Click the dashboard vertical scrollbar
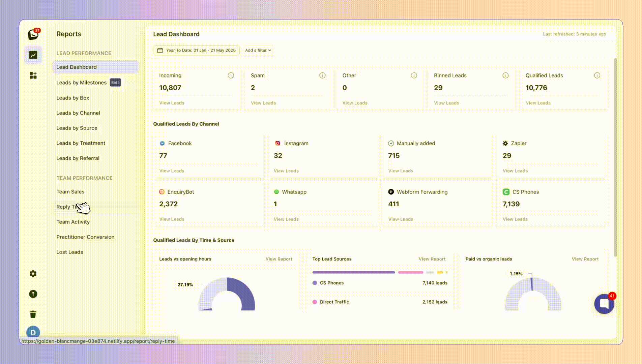The image size is (642, 364). 615,157
